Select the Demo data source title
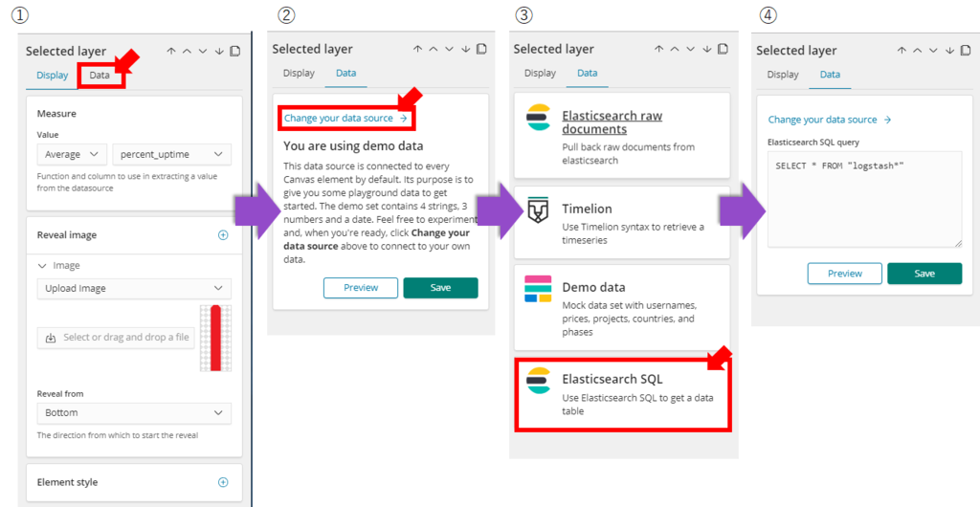The width and height of the screenshot is (980, 507). (593, 287)
